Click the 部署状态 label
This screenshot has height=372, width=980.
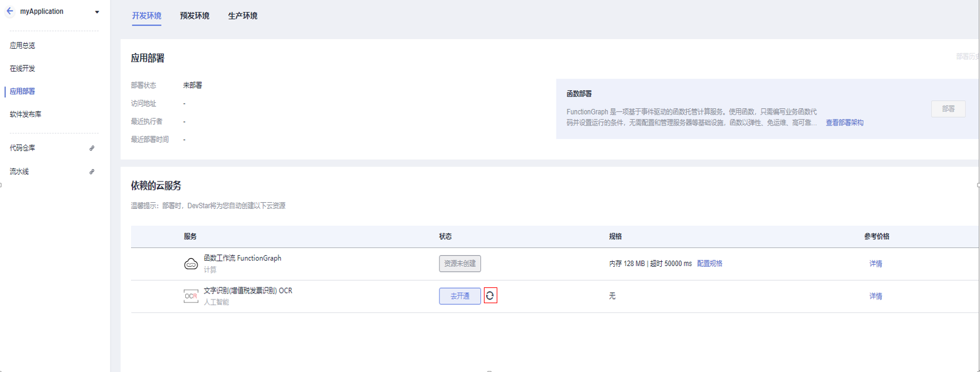click(143, 85)
